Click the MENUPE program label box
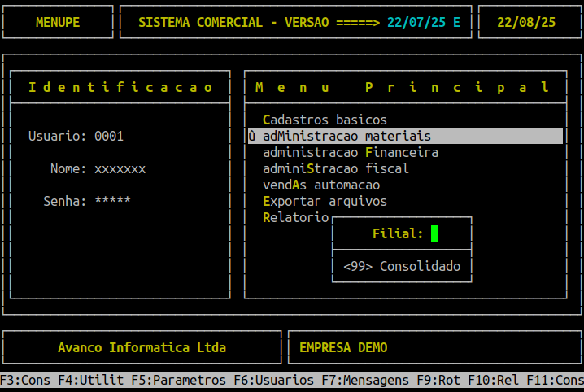The width and height of the screenshot is (584, 392). pos(58,22)
